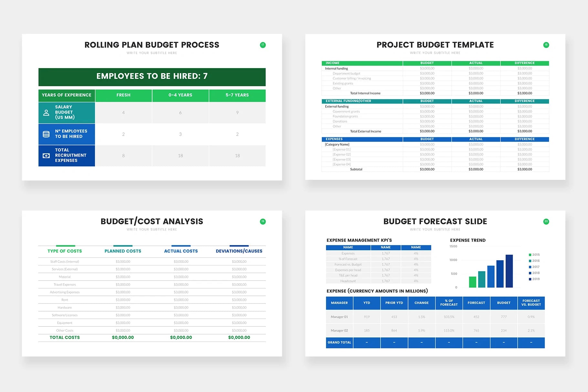588x392 pixels.
Task: Click the Rolling Plan Budget Process title
Action: 152,45
